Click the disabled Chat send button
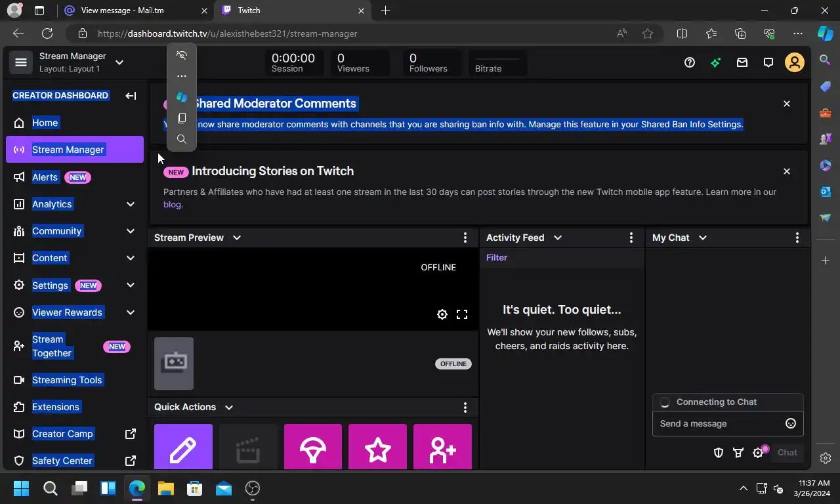Image resolution: width=840 pixels, height=504 pixels. [787, 453]
